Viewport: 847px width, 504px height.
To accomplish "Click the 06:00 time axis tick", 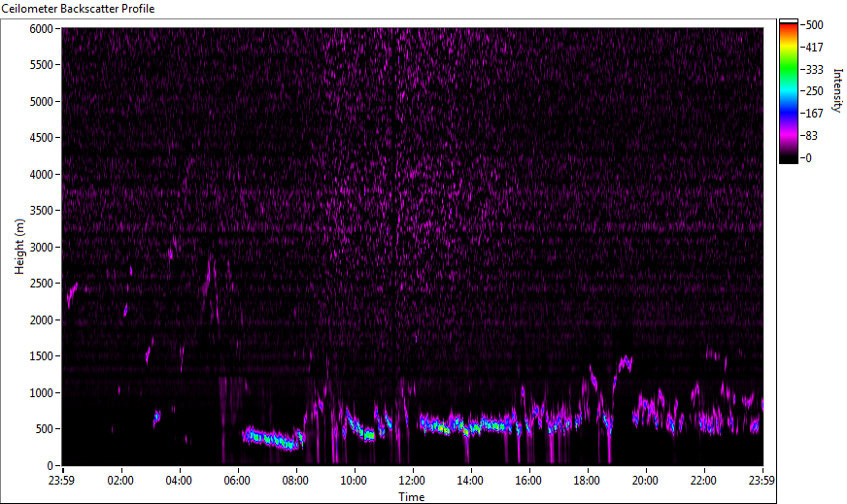I will coord(237,481).
